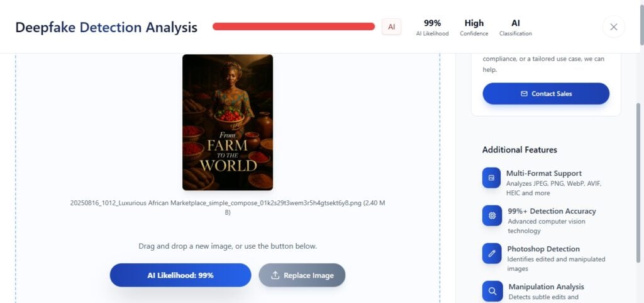Viewport: 644px width, 303px height.
Task: Open the Farm to the World image thumbnail
Action: pos(228,122)
